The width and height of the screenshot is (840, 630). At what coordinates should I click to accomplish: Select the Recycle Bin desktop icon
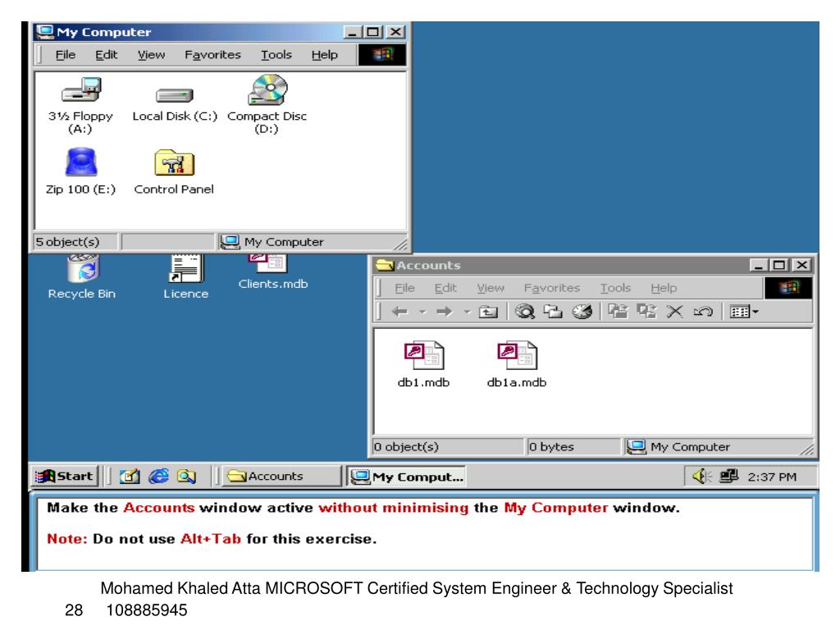[82, 276]
